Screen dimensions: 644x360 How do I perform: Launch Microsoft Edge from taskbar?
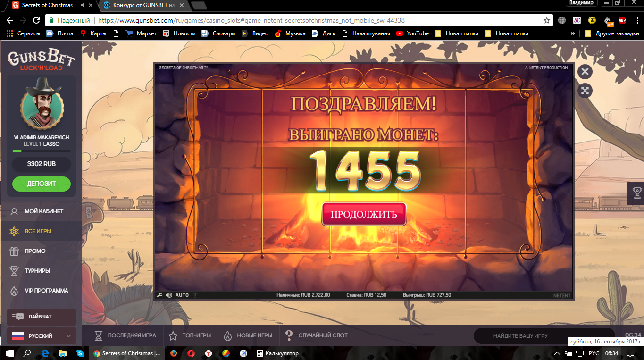tap(45, 353)
